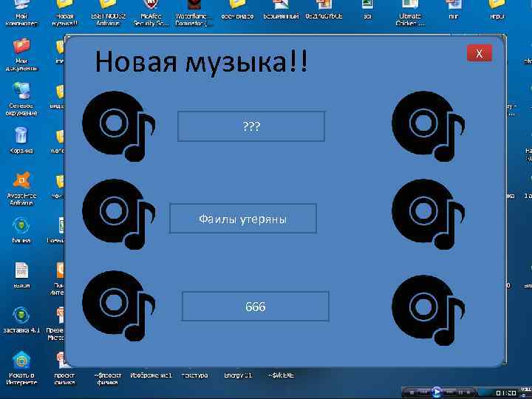Image resolution: width=532 pixels, height=399 pixels.
Task: Launch Avast Free Antivirus shortcut
Action: (x=21, y=188)
